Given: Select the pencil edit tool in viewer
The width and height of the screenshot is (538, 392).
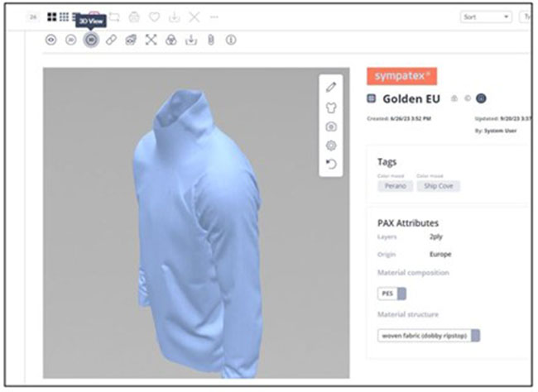Looking at the screenshot, I should [x=331, y=87].
